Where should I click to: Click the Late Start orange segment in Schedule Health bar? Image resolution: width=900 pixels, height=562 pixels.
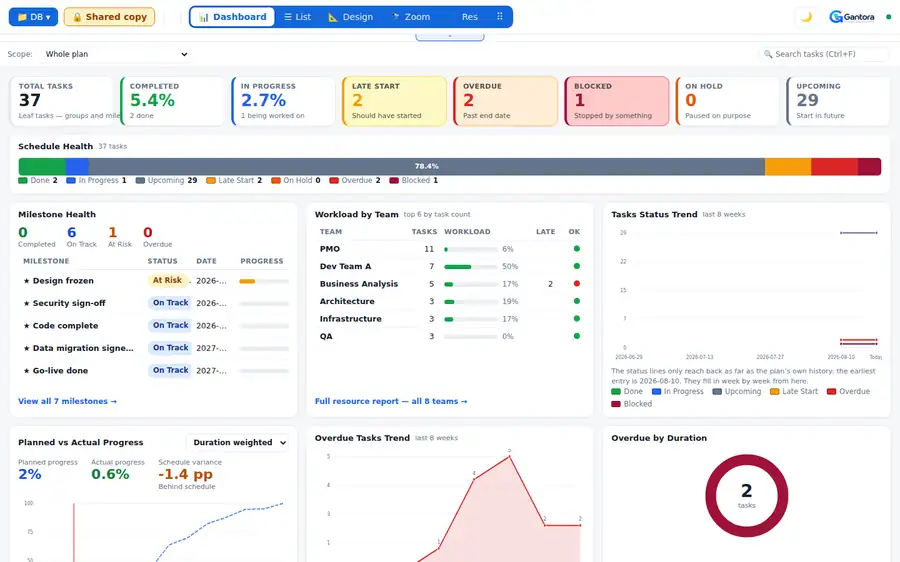[788, 166]
